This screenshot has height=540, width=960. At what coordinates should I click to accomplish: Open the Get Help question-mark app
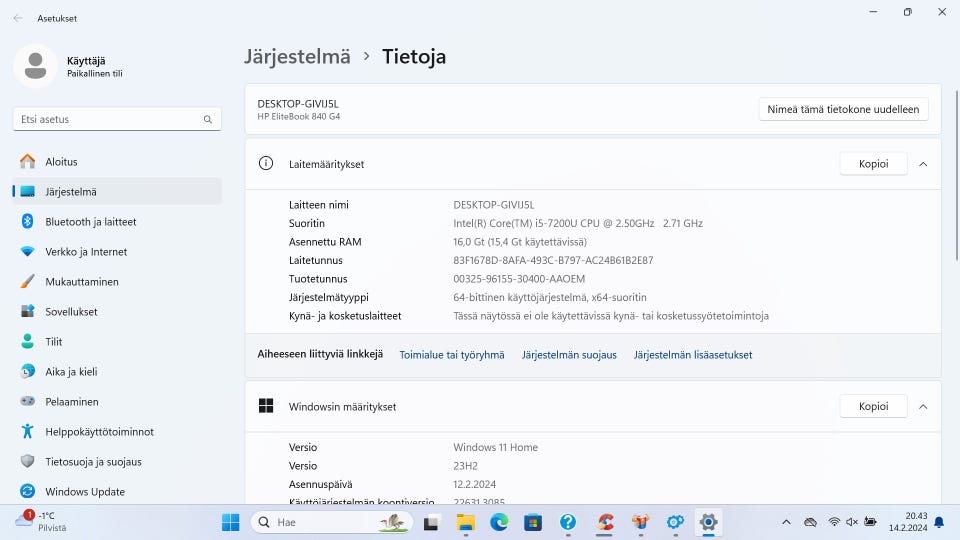tap(568, 522)
